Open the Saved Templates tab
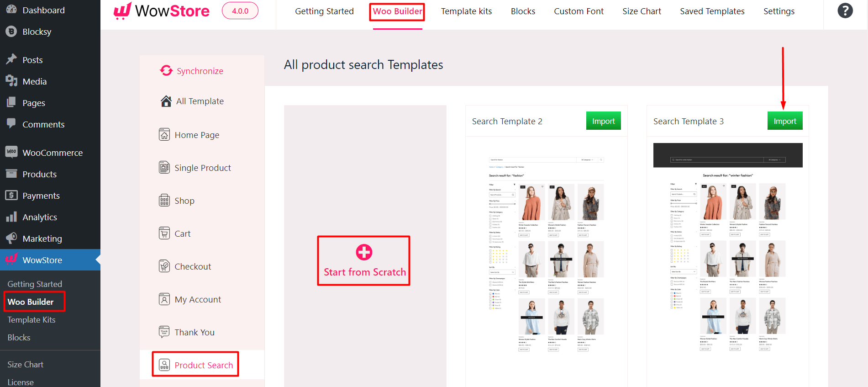Viewport: 868px width, 387px height. click(712, 11)
